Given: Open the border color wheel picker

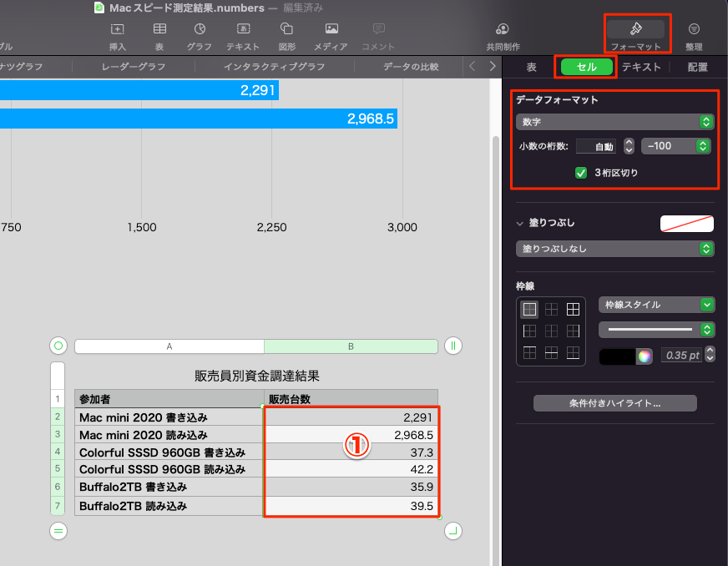Looking at the screenshot, I should click(644, 356).
